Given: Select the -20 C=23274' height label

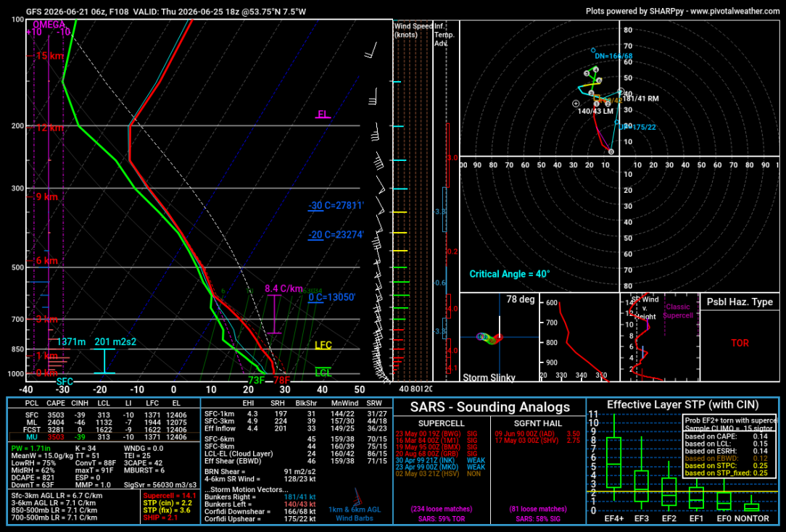Looking at the screenshot, I should tap(336, 234).
